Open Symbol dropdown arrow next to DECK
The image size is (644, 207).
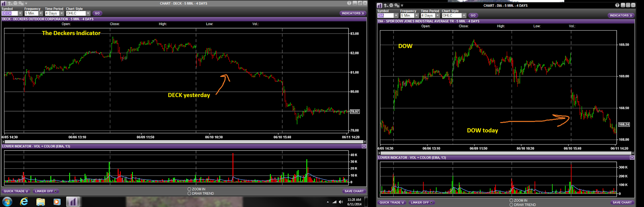[x=20, y=13]
